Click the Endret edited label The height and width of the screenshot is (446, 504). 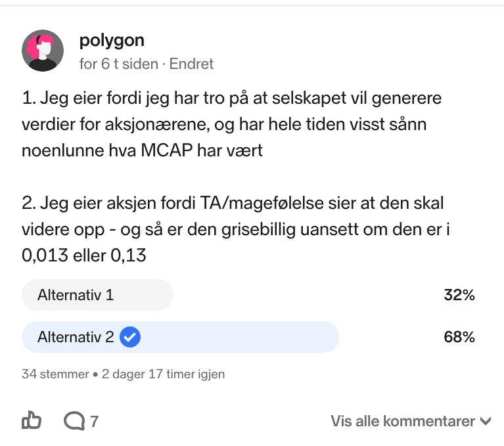(x=192, y=64)
